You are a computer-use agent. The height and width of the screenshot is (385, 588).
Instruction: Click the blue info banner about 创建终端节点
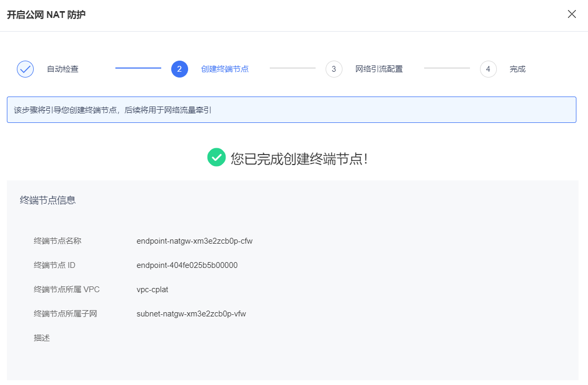[x=291, y=110]
